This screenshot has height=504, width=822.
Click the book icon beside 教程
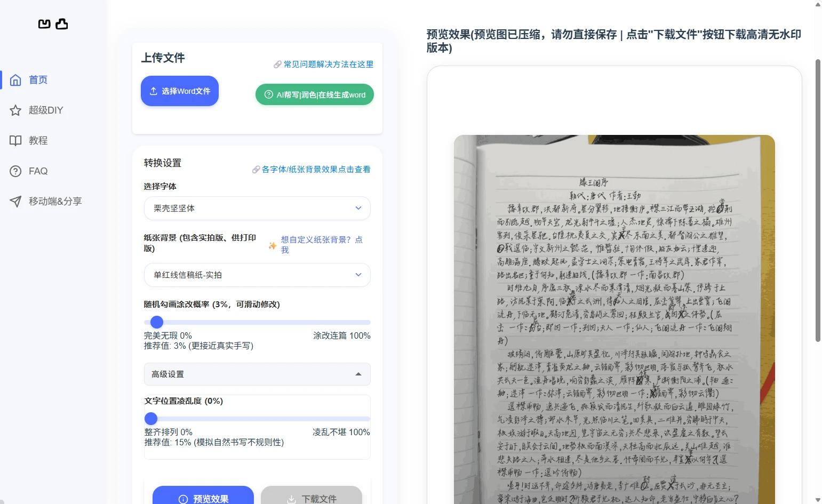[x=15, y=141]
